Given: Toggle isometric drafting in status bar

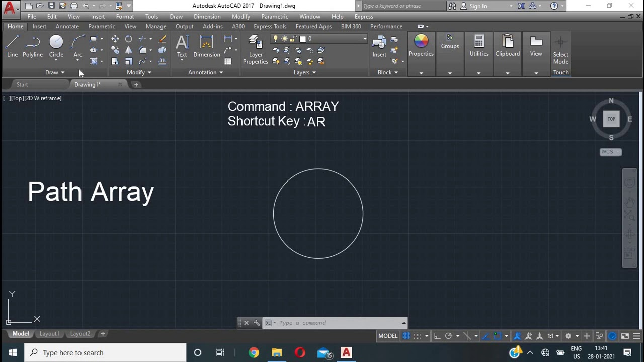Looking at the screenshot, I should click(x=466, y=336).
